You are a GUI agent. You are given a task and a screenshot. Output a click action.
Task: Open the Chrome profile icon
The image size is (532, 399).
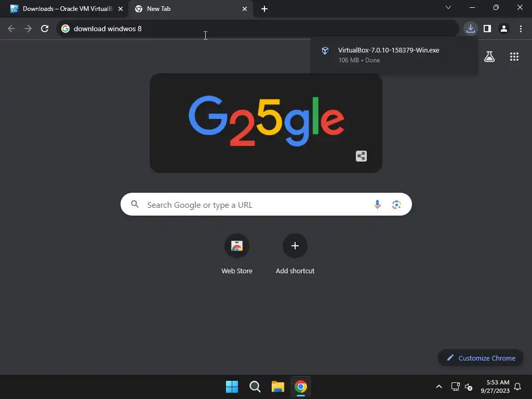(504, 29)
